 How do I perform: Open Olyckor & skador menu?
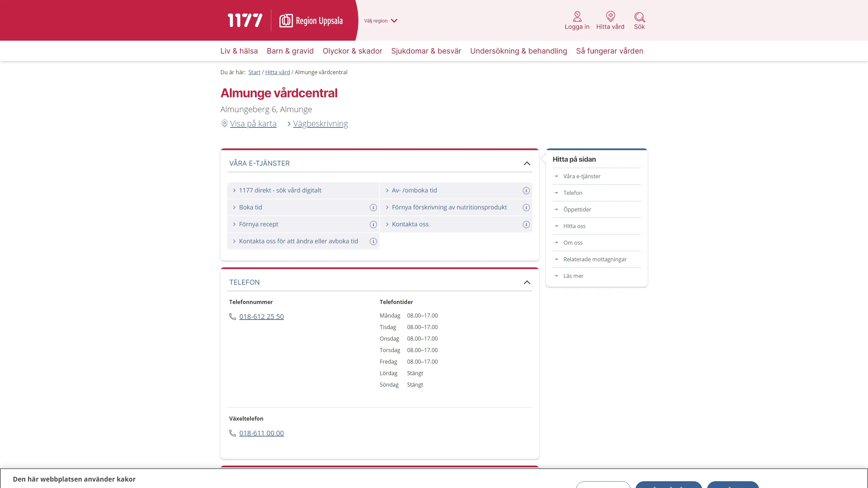(352, 51)
